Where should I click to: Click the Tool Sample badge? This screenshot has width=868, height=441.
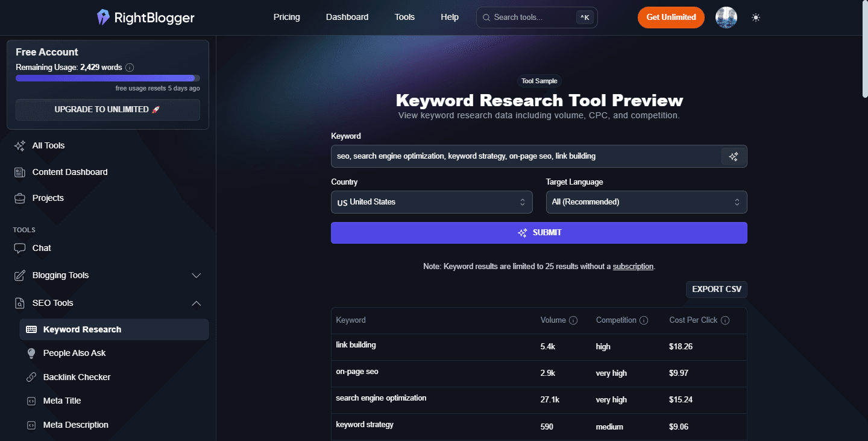click(539, 81)
